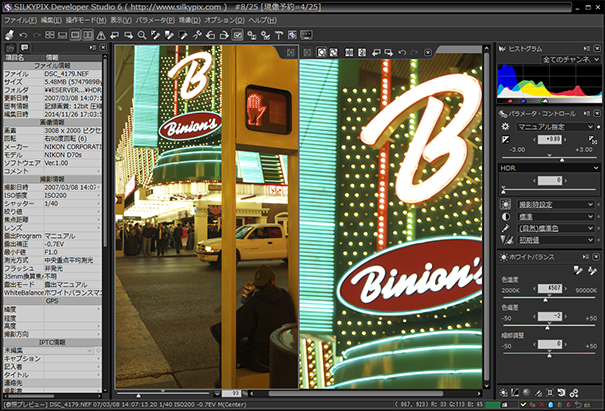Increase color temperature with right arrow
Viewport: 605px width, 411px height.
coord(565,288)
